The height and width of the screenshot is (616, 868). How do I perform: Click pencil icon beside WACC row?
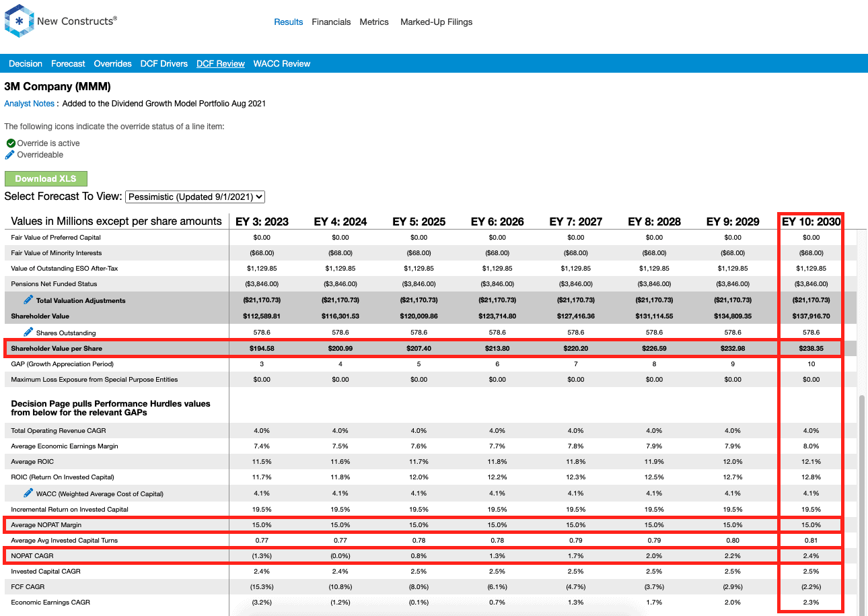[x=28, y=493]
